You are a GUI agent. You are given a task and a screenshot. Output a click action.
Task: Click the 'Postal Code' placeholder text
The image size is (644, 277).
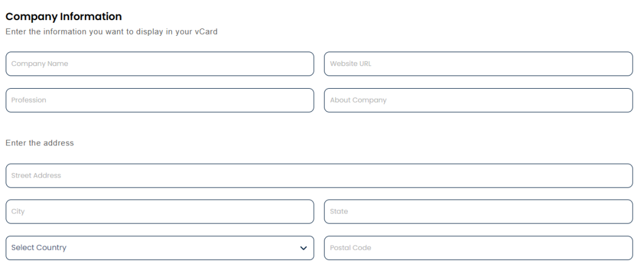coord(350,248)
